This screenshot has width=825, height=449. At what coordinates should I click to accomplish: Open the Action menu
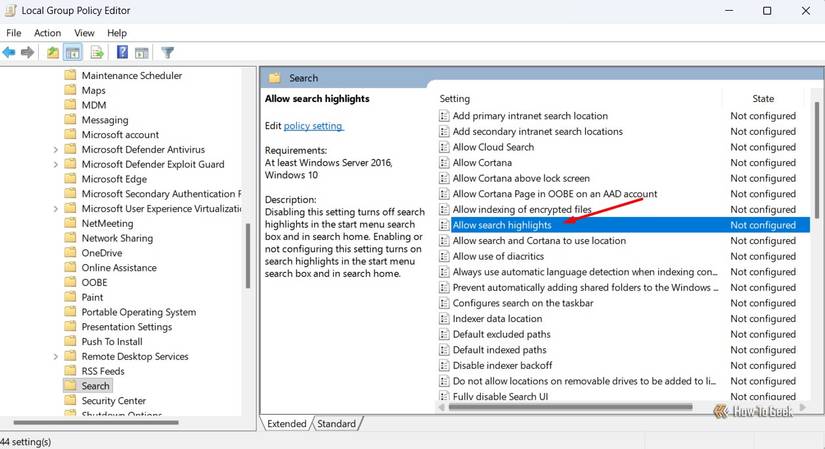coord(47,33)
